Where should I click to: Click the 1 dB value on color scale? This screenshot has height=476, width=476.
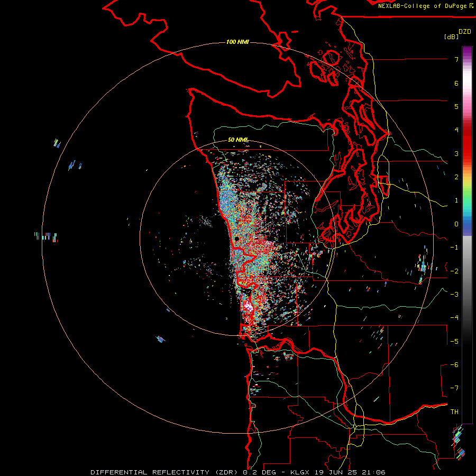(456, 200)
